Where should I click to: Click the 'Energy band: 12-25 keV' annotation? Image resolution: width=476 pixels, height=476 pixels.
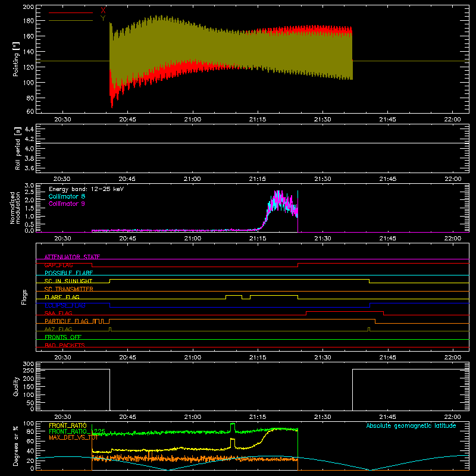point(86,189)
